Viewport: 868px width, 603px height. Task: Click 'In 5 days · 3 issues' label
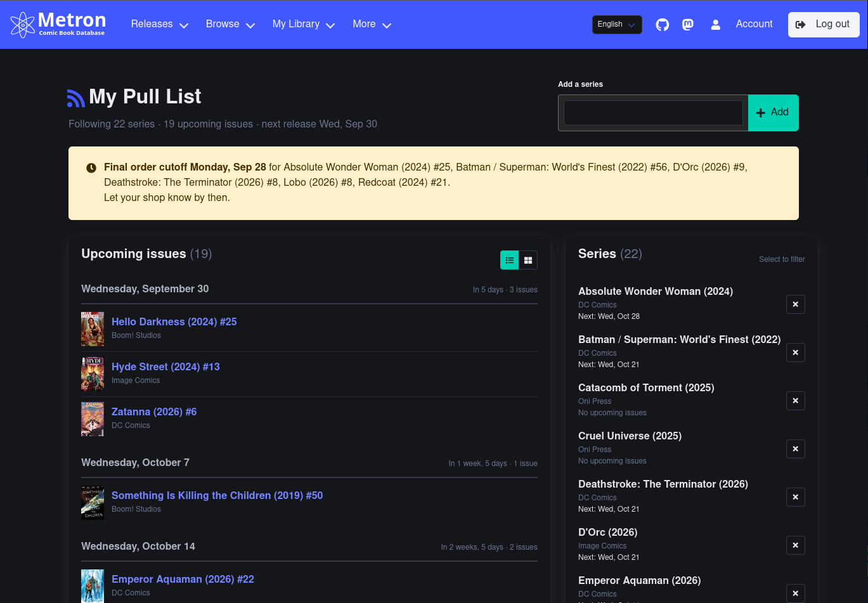pyautogui.click(x=505, y=290)
